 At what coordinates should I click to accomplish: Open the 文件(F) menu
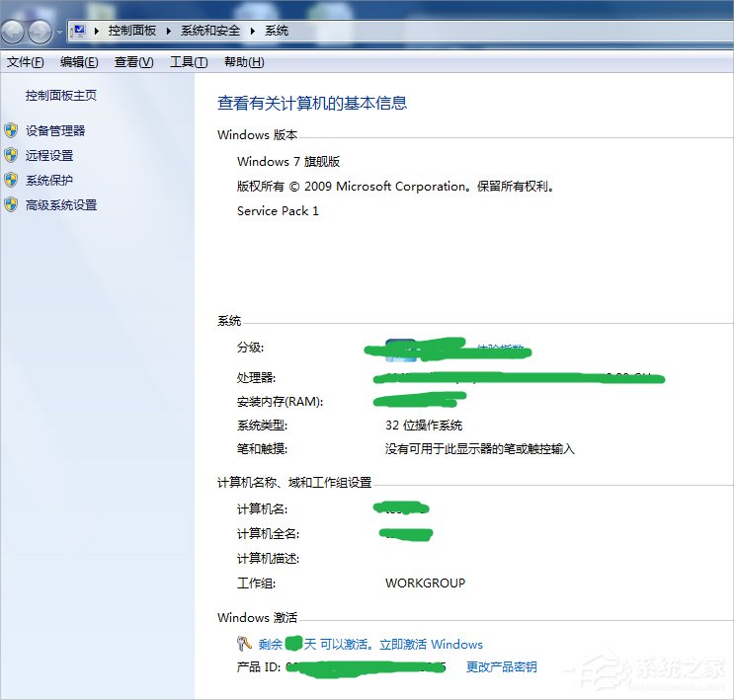(26, 62)
